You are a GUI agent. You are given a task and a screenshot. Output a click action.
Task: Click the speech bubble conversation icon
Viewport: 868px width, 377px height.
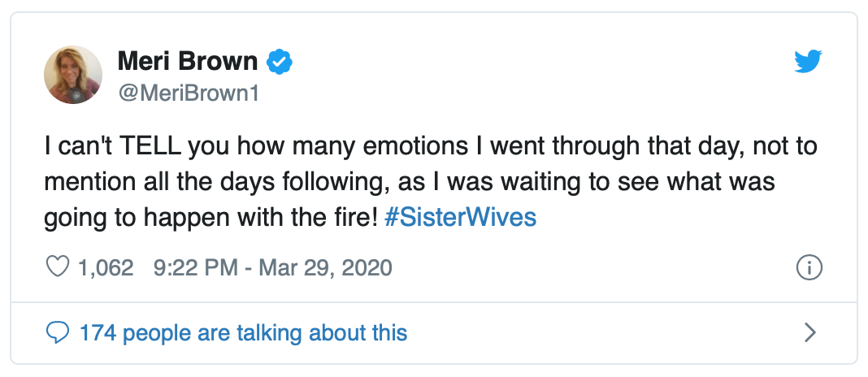click(58, 332)
